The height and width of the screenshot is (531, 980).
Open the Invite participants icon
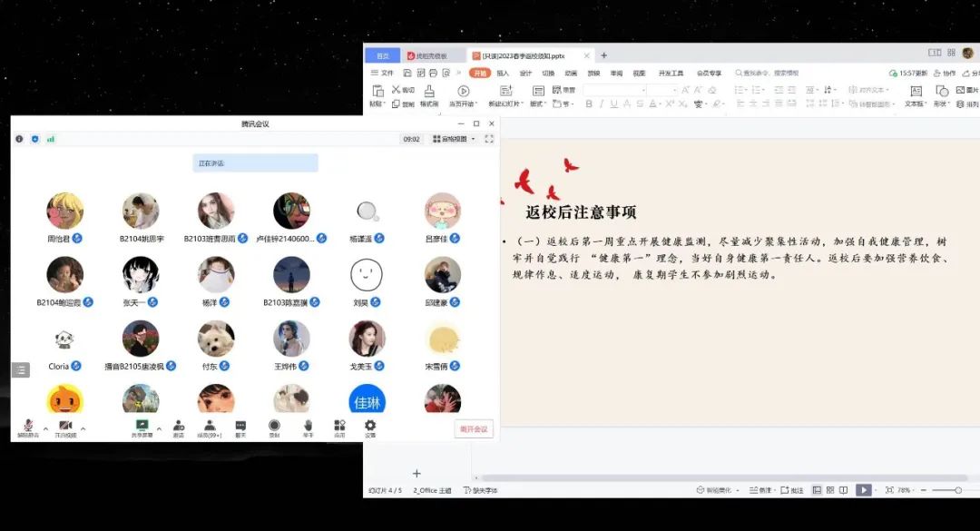(x=179, y=426)
